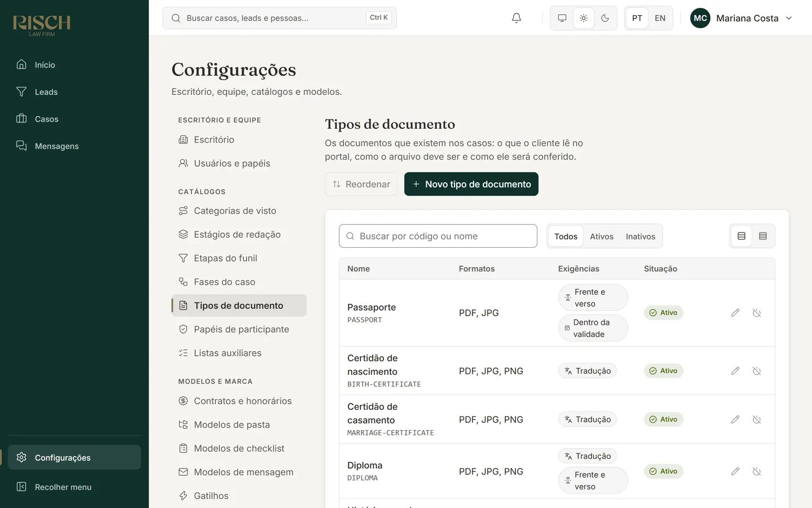This screenshot has width=812, height=508.
Task: Open Leads in the sidebar
Action: click(x=74, y=92)
